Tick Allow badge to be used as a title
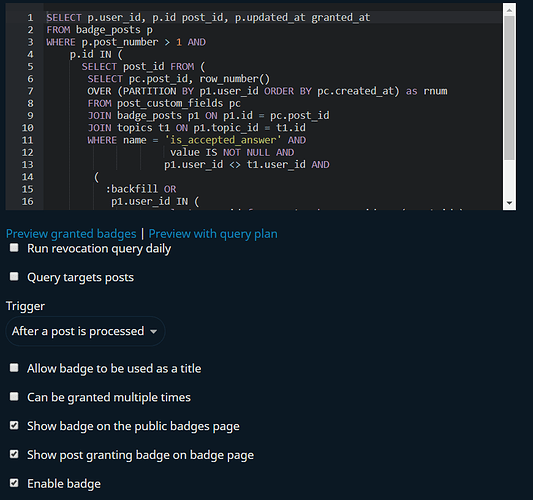This screenshot has height=500, width=533. 14,368
